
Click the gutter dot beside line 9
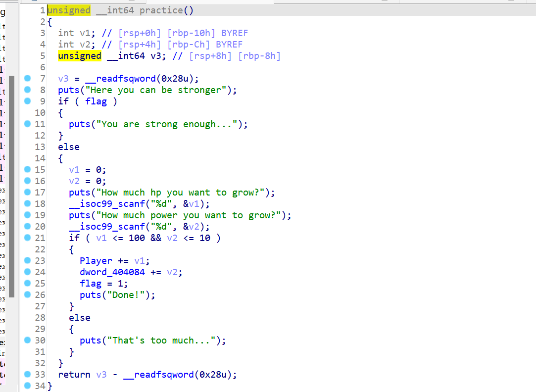(27, 101)
